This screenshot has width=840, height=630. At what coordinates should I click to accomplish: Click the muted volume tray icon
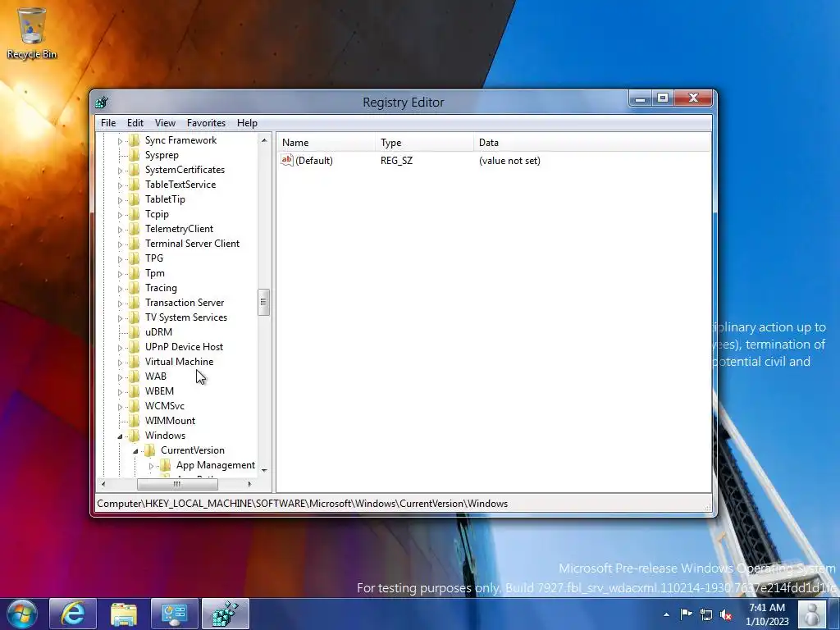727,614
